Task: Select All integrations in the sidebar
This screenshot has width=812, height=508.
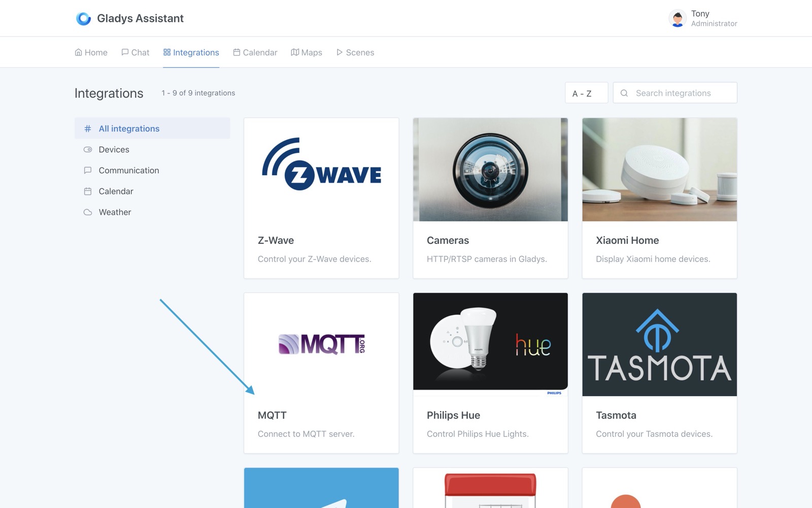Action: pos(128,129)
